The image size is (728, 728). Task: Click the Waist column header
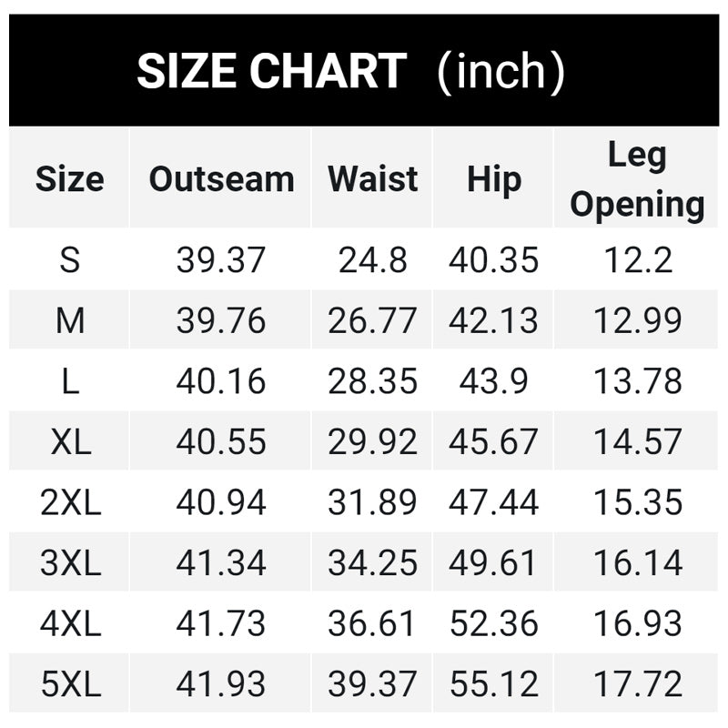click(x=372, y=178)
